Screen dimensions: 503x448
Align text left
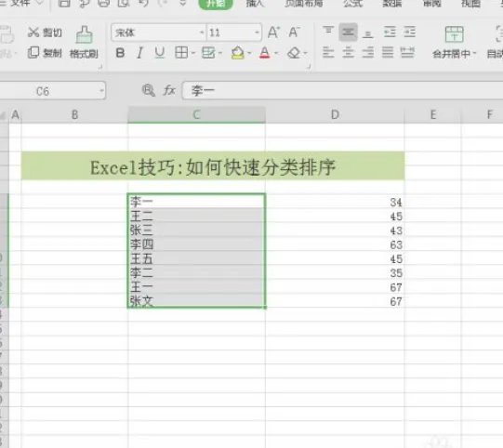tap(328, 52)
